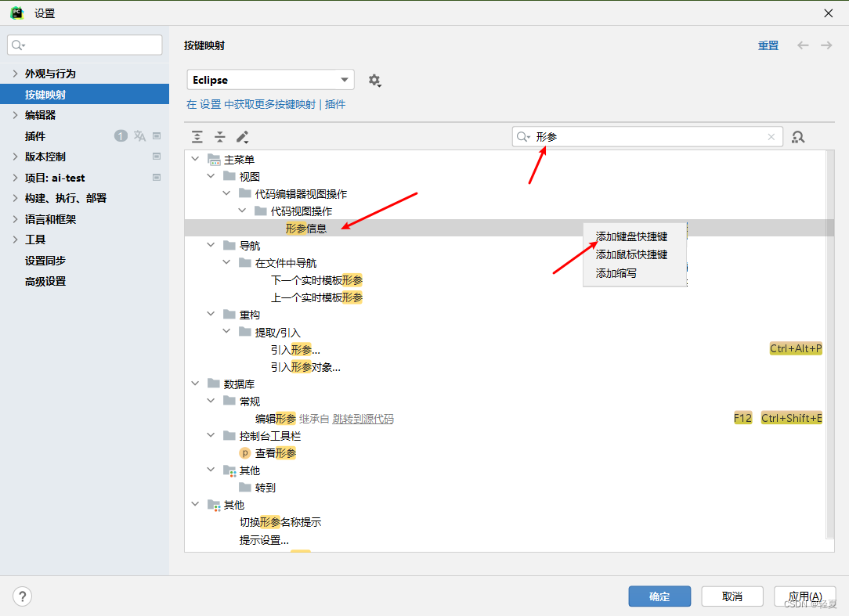
Task: Click the help question mark icon
Action: point(22,596)
